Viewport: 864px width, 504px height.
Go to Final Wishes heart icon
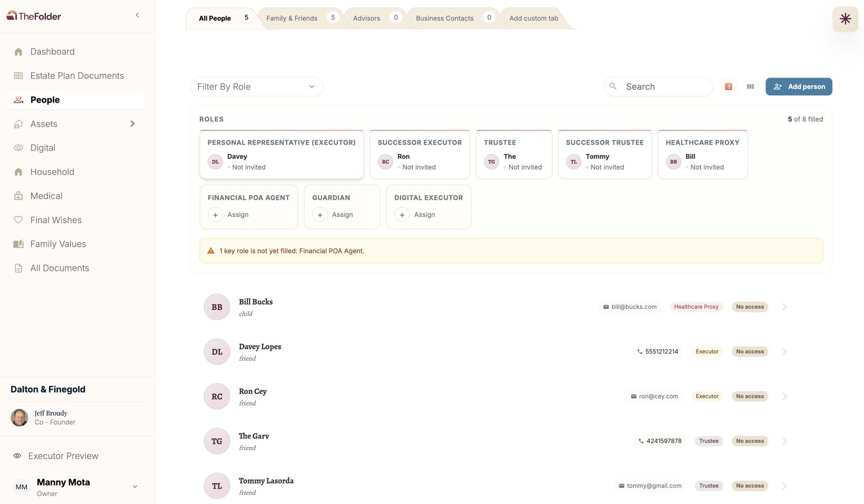[x=18, y=220]
